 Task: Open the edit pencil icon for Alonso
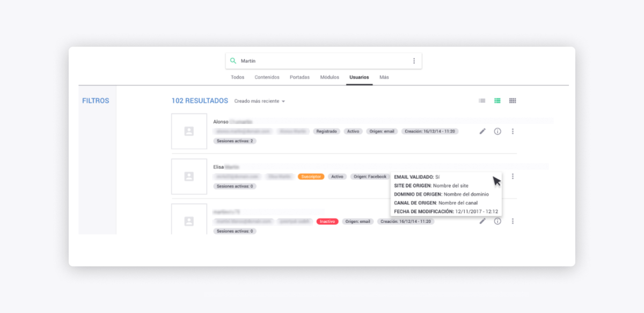(x=482, y=131)
